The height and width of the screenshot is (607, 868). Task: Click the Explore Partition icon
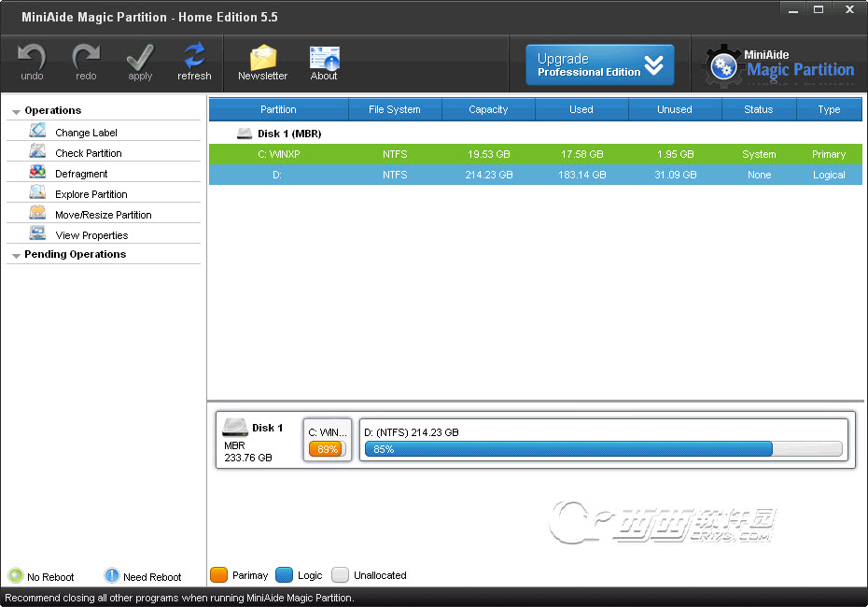coord(37,192)
